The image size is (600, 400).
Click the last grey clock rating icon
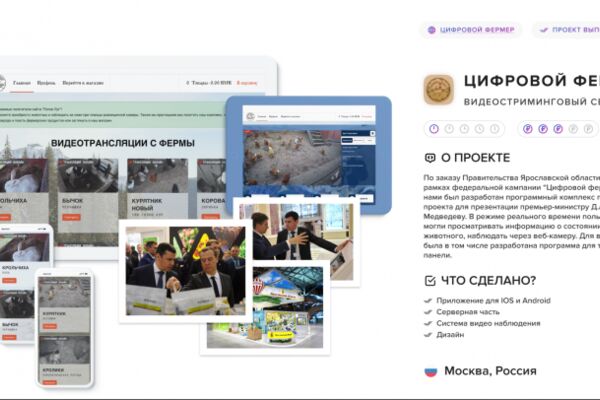pyautogui.click(x=494, y=129)
